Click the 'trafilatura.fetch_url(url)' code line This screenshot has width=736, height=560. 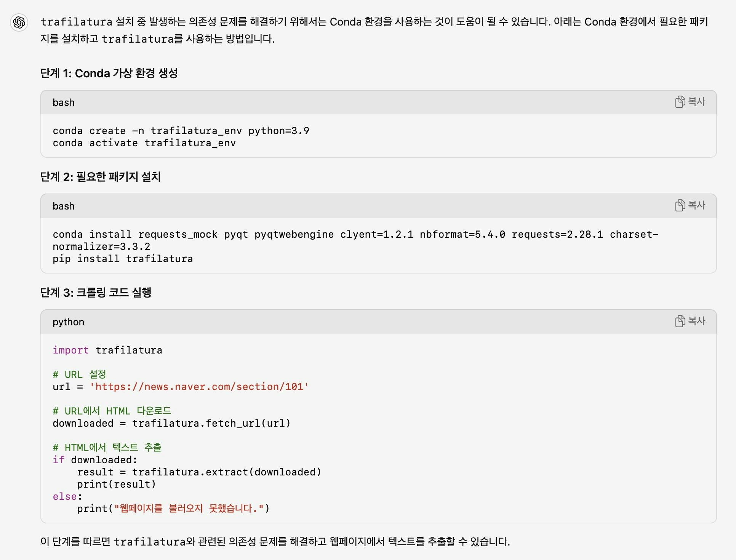[x=171, y=423]
